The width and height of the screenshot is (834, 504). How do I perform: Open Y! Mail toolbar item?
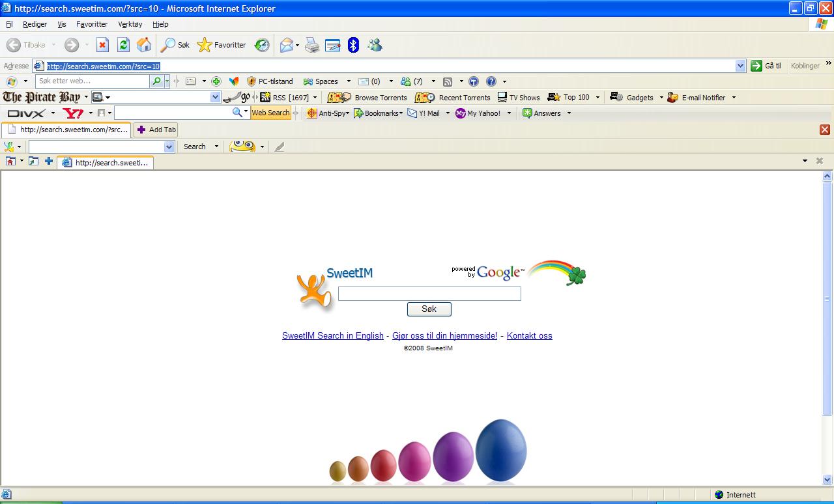(424, 113)
